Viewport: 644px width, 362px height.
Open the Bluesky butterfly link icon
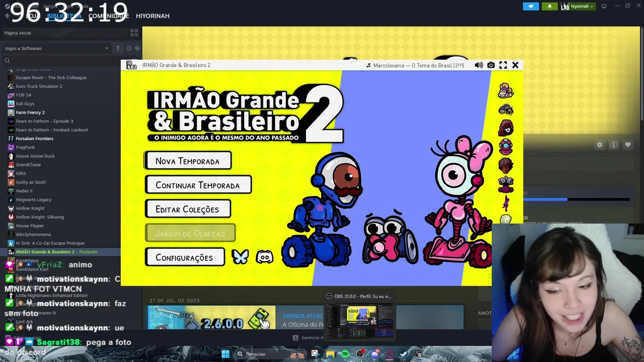240,257
